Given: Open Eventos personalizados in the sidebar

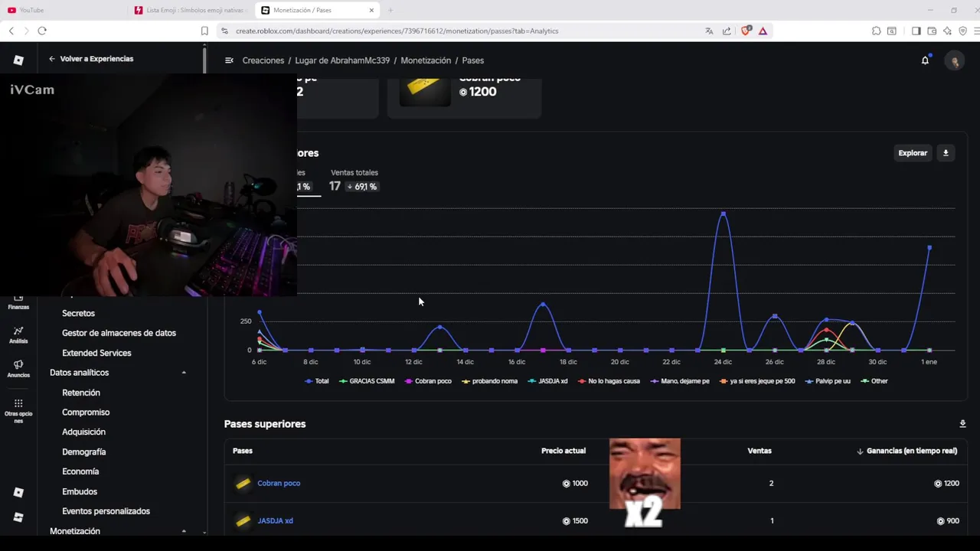Looking at the screenshot, I should pos(106,511).
